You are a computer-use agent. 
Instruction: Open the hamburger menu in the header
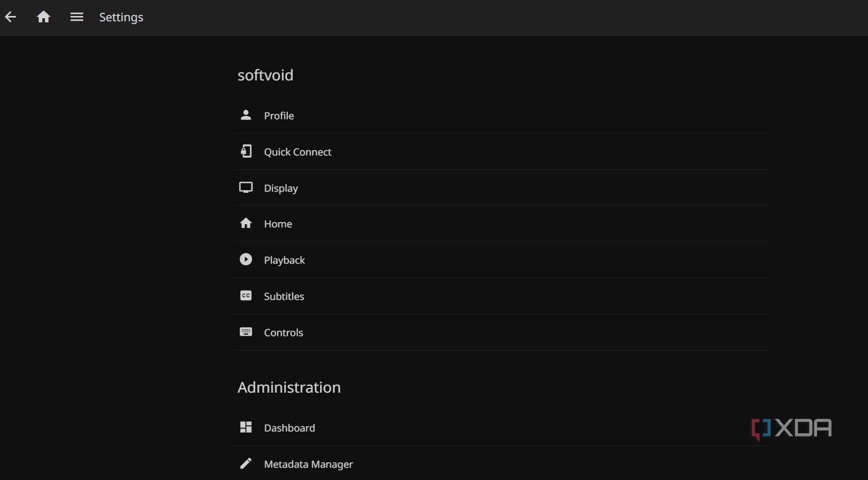pyautogui.click(x=77, y=17)
